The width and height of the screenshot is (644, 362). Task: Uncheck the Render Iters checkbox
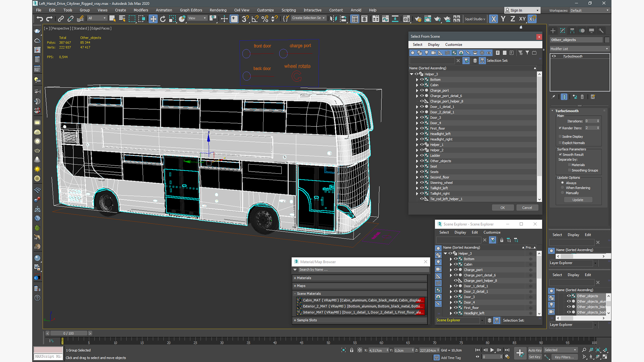coord(560,128)
